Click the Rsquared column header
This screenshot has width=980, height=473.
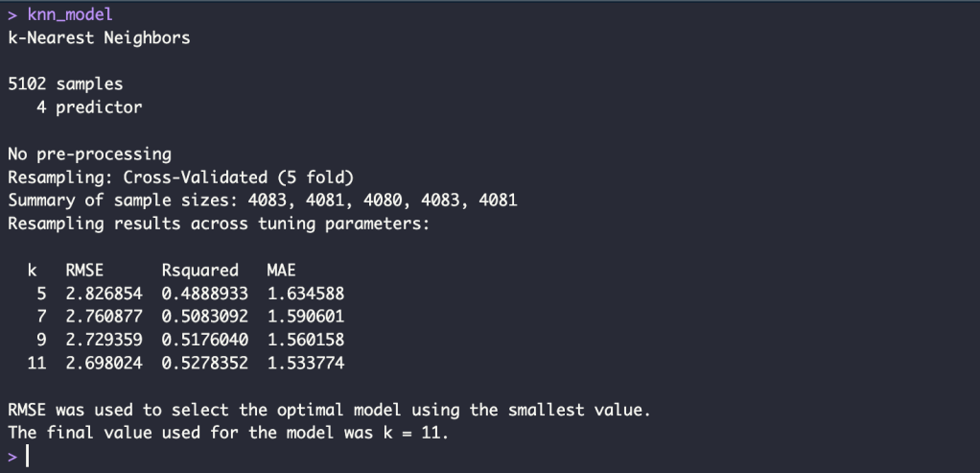[199, 270]
